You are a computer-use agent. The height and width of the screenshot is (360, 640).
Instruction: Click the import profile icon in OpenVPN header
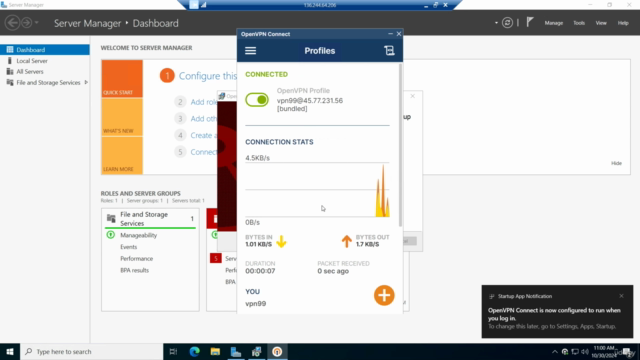[x=389, y=51]
